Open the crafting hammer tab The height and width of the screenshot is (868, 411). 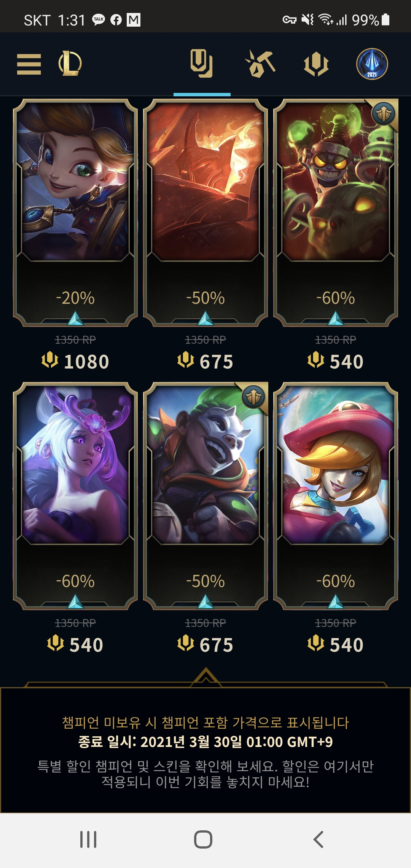point(260,64)
